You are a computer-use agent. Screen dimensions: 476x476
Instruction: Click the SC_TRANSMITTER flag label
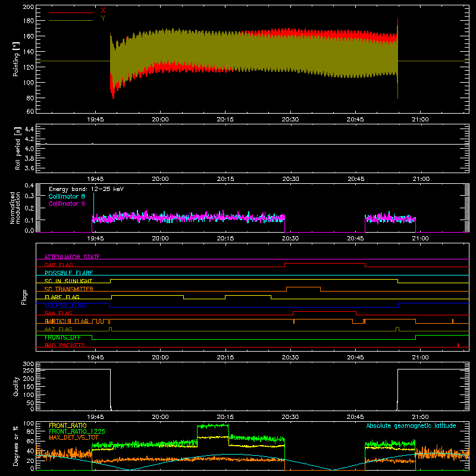click(x=69, y=289)
